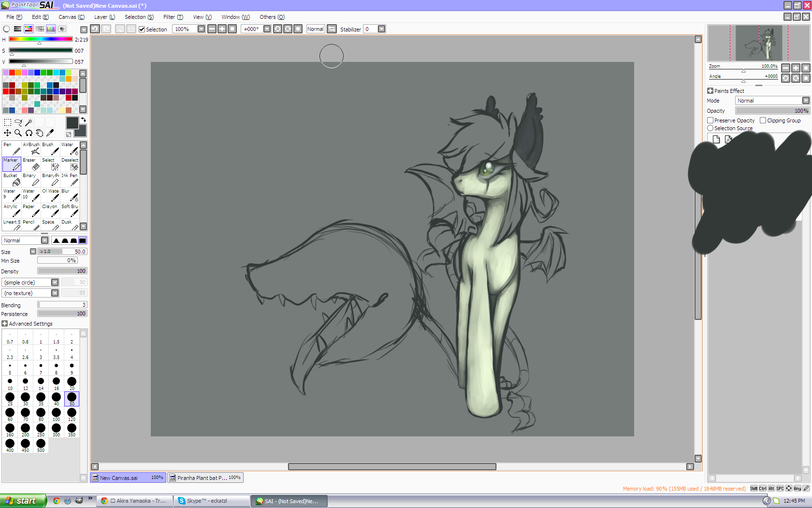Switch to Piranha Plant bat canvas tab
The width and height of the screenshot is (812, 508).
tap(205, 478)
